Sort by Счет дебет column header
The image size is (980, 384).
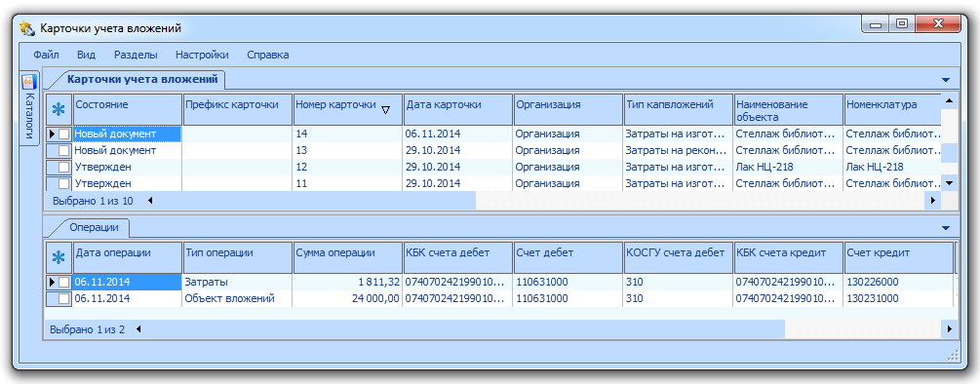(x=568, y=258)
